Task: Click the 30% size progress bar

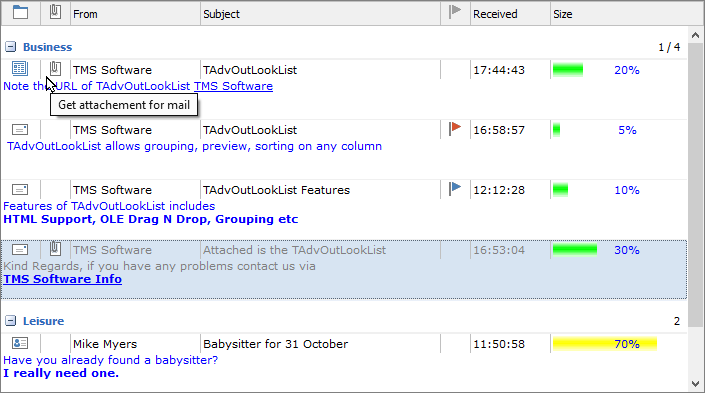Action: (575, 250)
